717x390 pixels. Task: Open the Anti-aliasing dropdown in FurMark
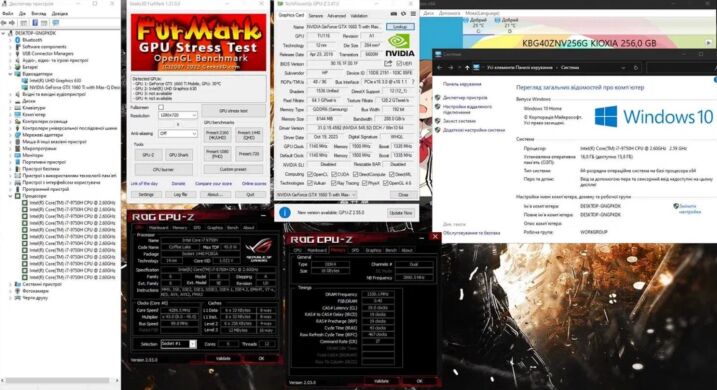point(178,134)
